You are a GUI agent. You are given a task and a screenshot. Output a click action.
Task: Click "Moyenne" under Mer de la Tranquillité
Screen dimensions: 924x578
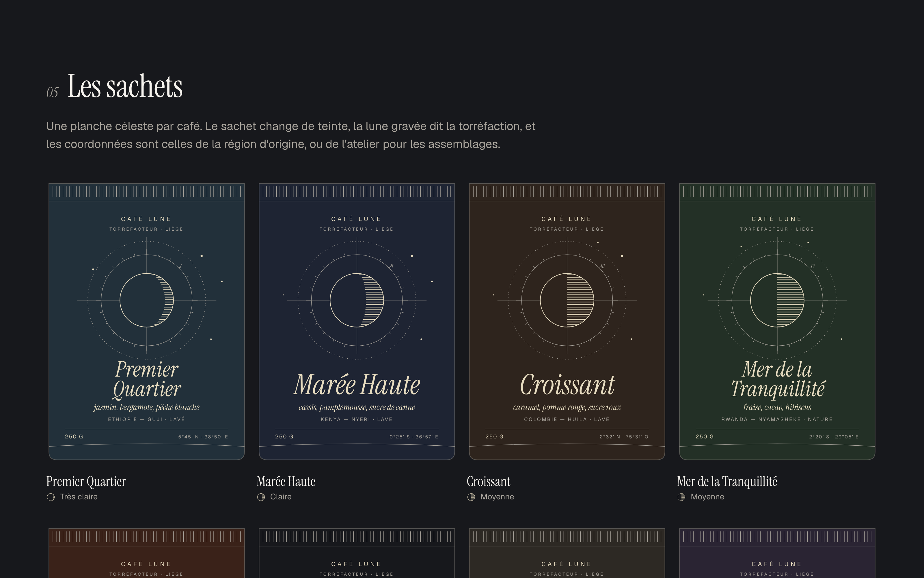707,497
